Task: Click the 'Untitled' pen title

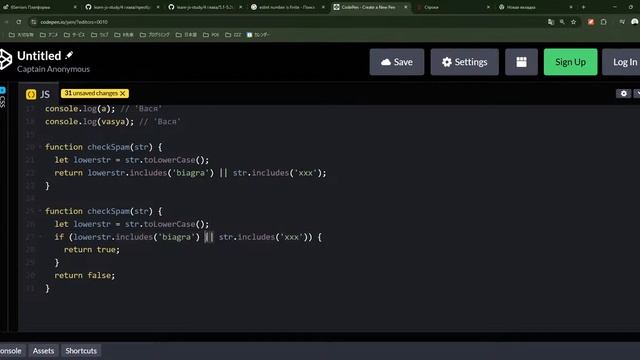Action: [39, 56]
